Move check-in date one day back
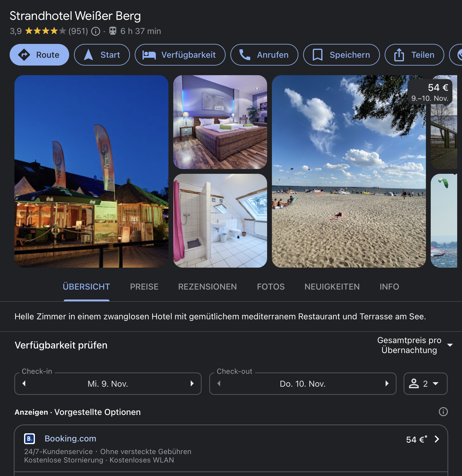 tap(24, 383)
